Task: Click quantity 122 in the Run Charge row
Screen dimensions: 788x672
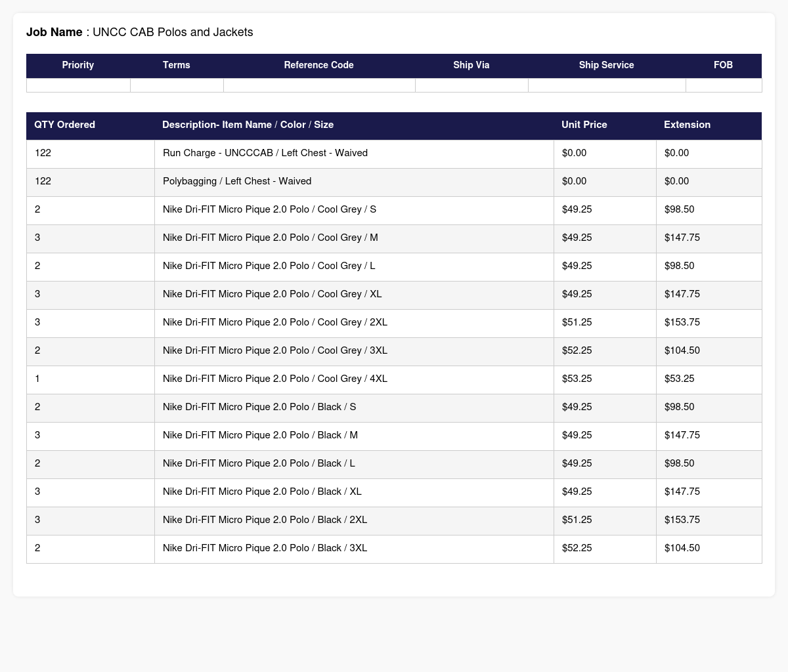Action: (x=43, y=153)
